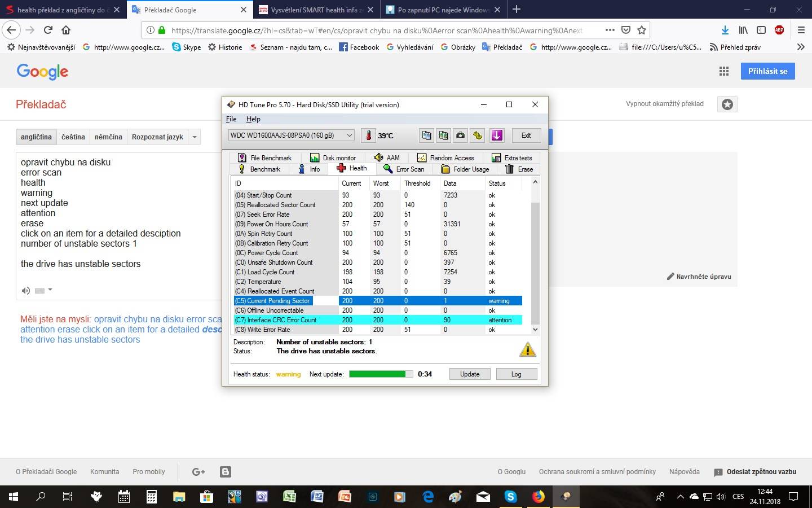
Task: Open Firefox library icon
Action: (743, 30)
